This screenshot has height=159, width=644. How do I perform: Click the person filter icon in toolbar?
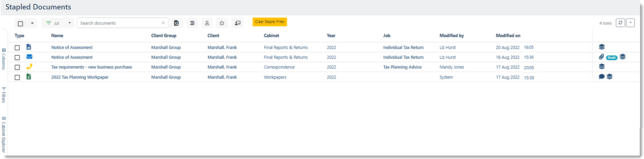[x=207, y=23]
